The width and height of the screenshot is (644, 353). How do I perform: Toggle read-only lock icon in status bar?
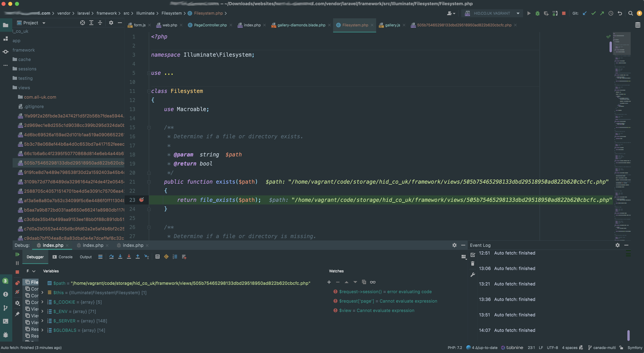[621, 347]
